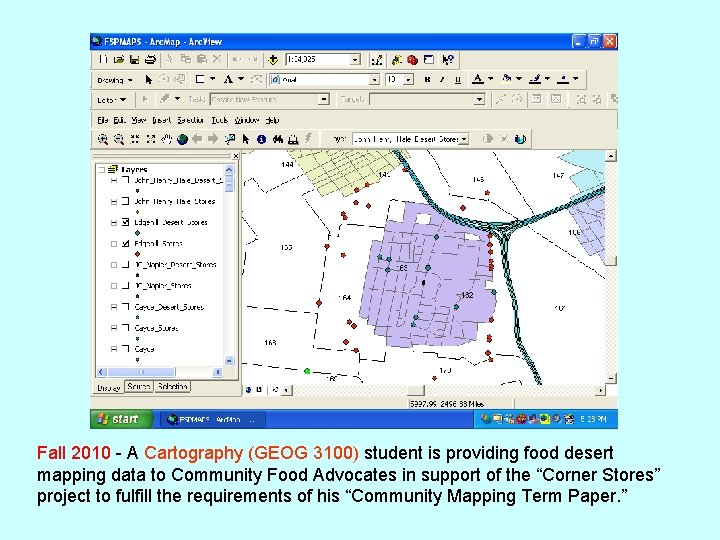720x540 pixels.
Task: Open the Task Create New Feature dropdown
Action: (x=324, y=99)
